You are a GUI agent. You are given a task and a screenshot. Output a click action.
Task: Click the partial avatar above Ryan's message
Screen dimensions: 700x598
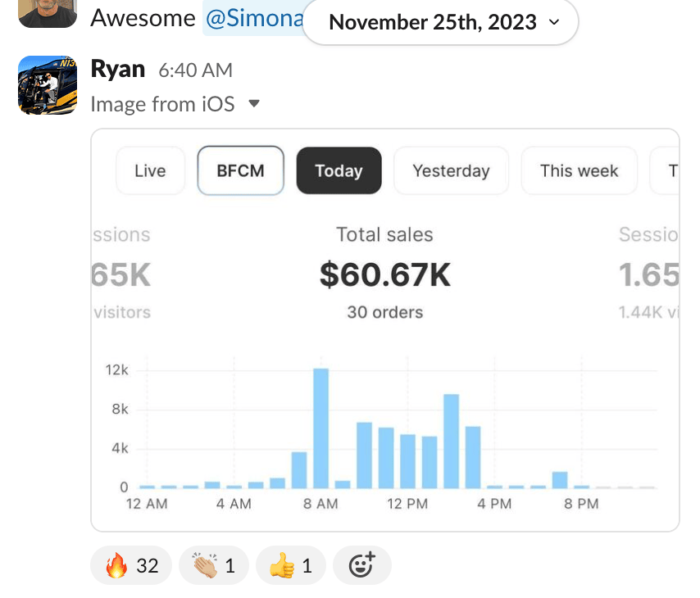(x=48, y=12)
